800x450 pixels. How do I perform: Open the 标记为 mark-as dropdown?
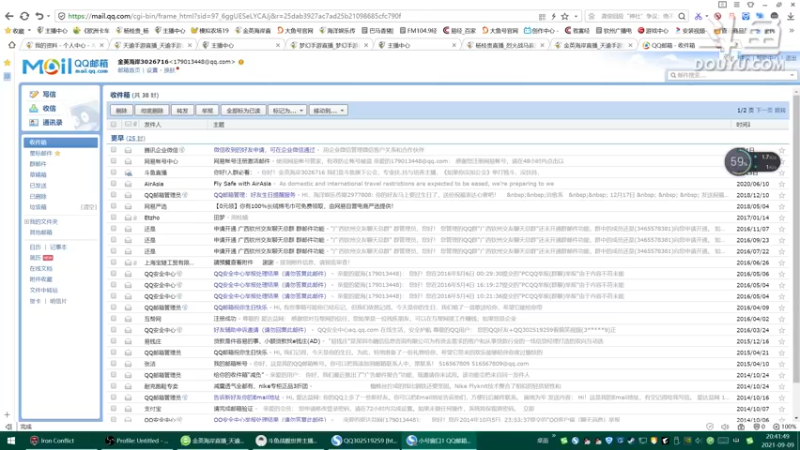(x=287, y=110)
